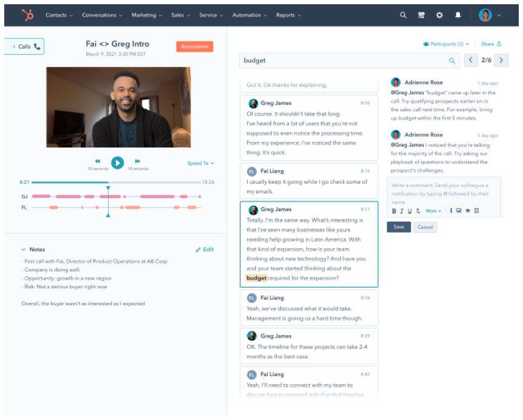Open the Speed 1x playback dropdown

(200, 162)
